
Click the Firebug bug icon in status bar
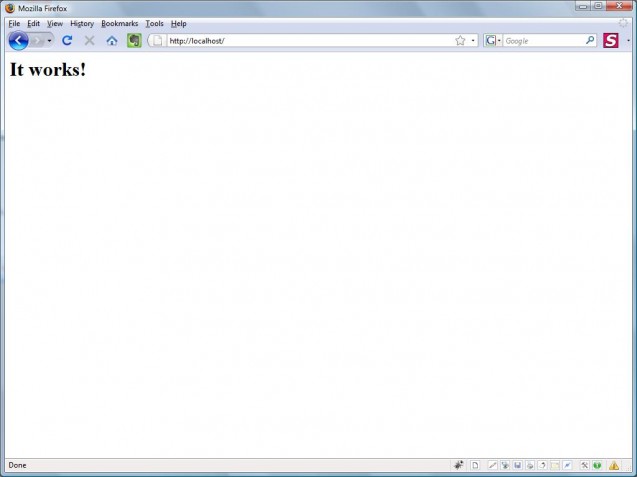458,465
